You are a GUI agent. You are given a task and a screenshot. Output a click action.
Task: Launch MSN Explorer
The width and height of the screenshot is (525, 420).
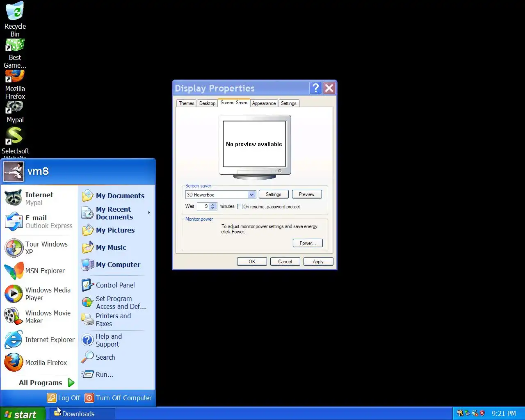(39, 271)
